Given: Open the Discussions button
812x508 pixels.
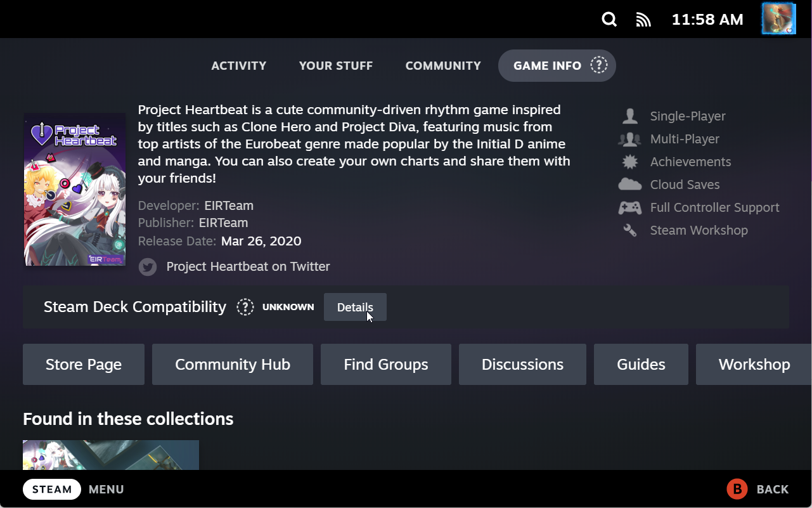Looking at the screenshot, I should 522,365.
